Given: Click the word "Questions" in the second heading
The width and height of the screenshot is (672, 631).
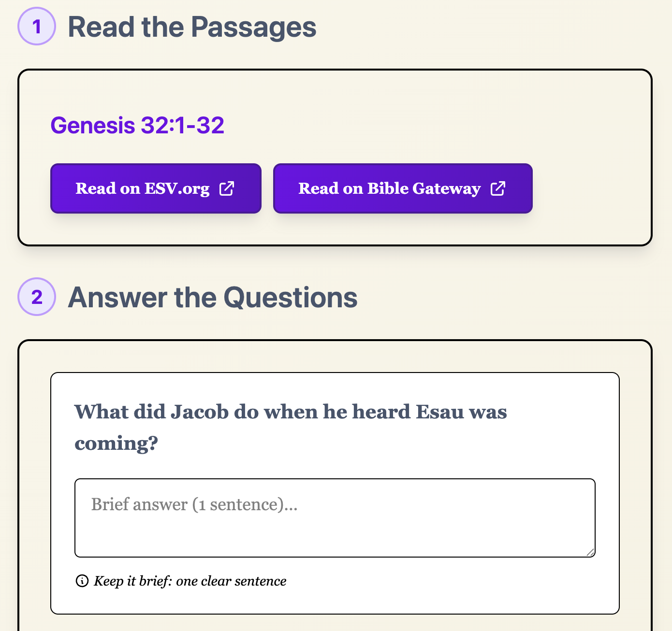Looking at the screenshot, I should pos(290,297).
